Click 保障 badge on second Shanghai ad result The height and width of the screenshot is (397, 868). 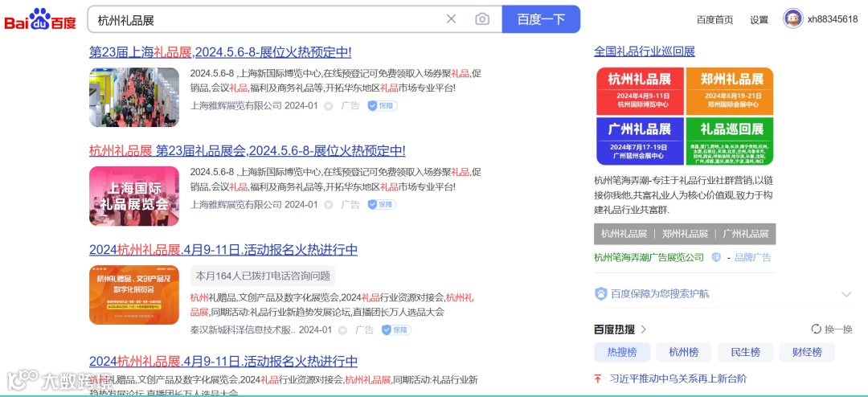[383, 204]
